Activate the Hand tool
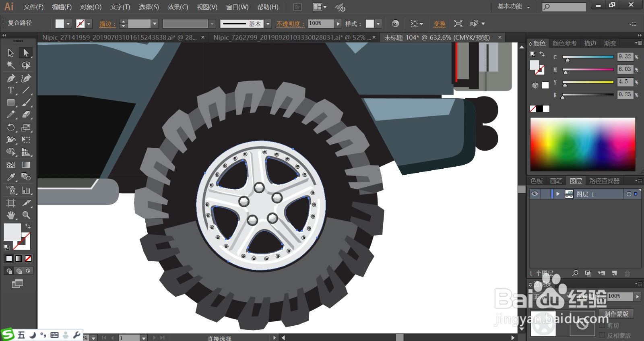This screenshot has height=341, width=644. point(11,215)
